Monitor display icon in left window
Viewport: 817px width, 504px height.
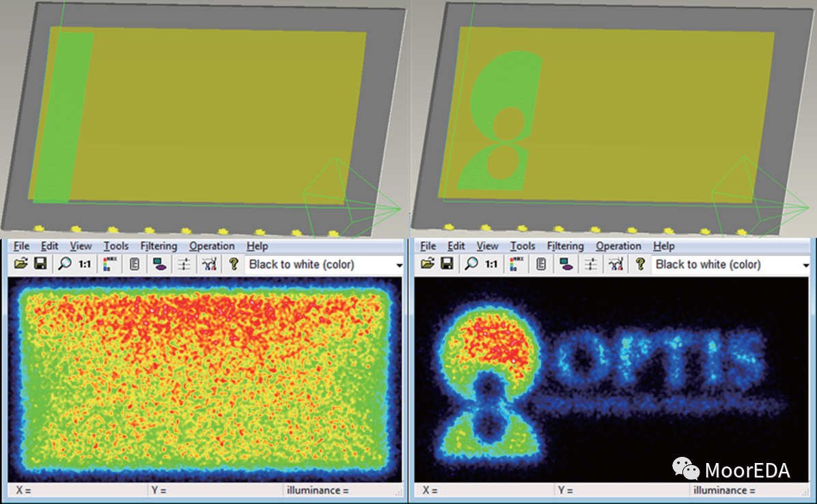click(x=159, y=264)
